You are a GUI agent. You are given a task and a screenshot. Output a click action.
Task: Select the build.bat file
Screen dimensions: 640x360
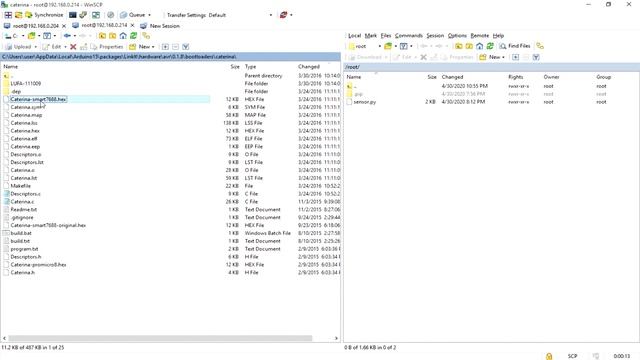coord(21,233)
